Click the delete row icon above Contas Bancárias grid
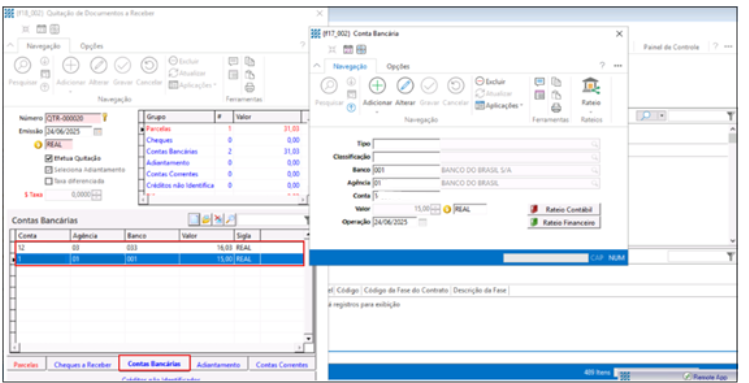 218,219
